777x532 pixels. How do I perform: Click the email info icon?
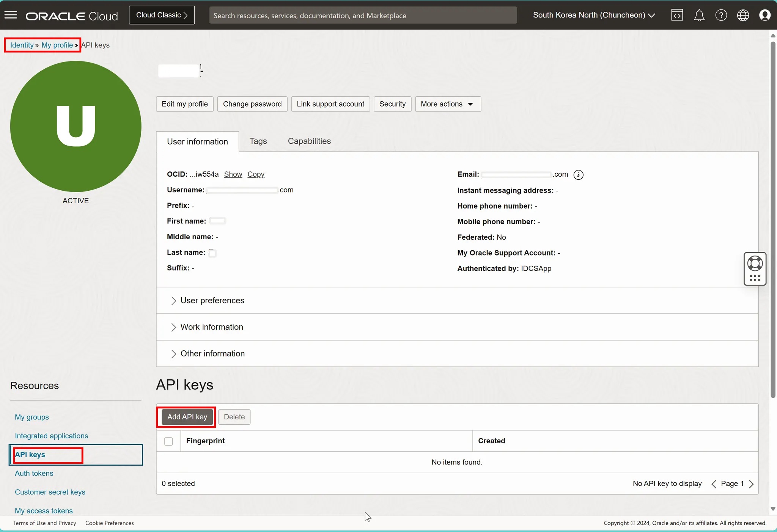(578, 174)
